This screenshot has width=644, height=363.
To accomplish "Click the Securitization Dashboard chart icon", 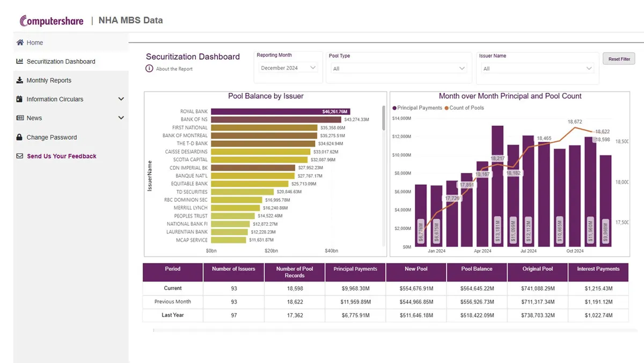I will coord(20,61).
